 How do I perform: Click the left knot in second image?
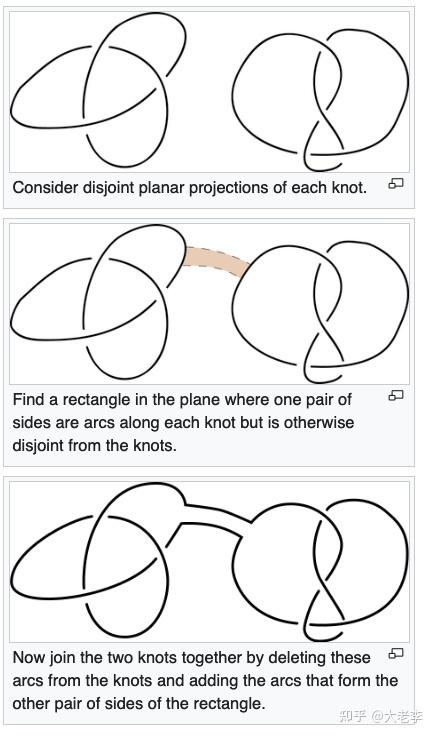(x=98, y=301)
